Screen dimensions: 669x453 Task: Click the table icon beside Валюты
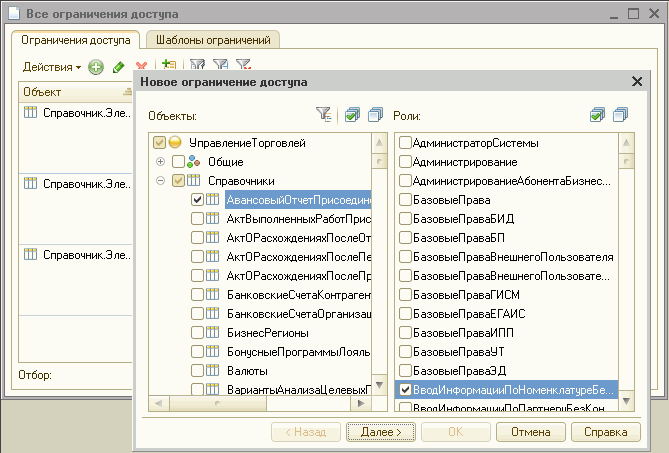(212, 370)
